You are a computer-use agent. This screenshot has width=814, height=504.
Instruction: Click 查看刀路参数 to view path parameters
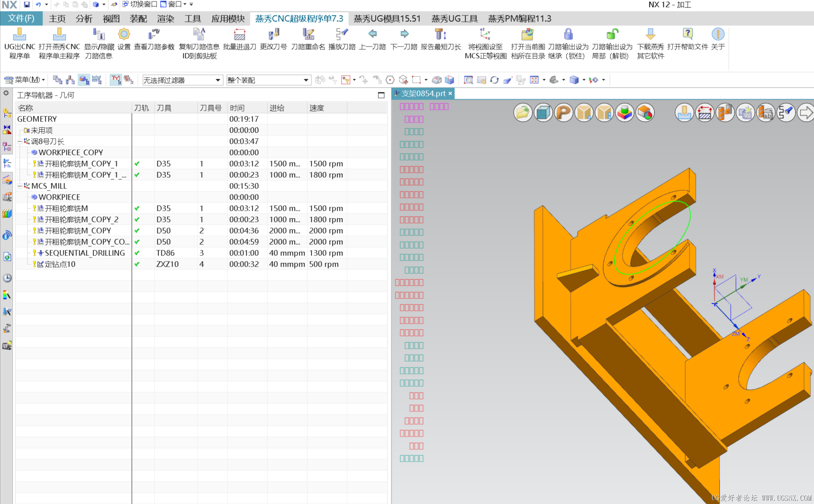tap(154, 34)
